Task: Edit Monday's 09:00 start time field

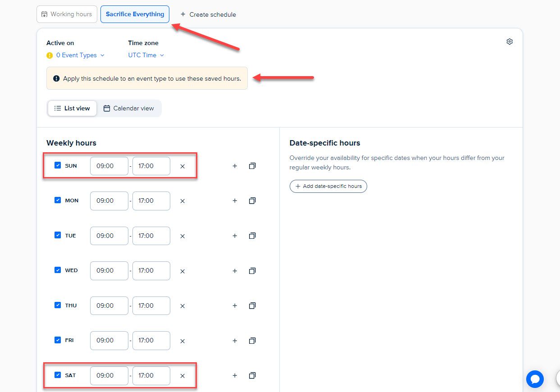Action: 109,201
